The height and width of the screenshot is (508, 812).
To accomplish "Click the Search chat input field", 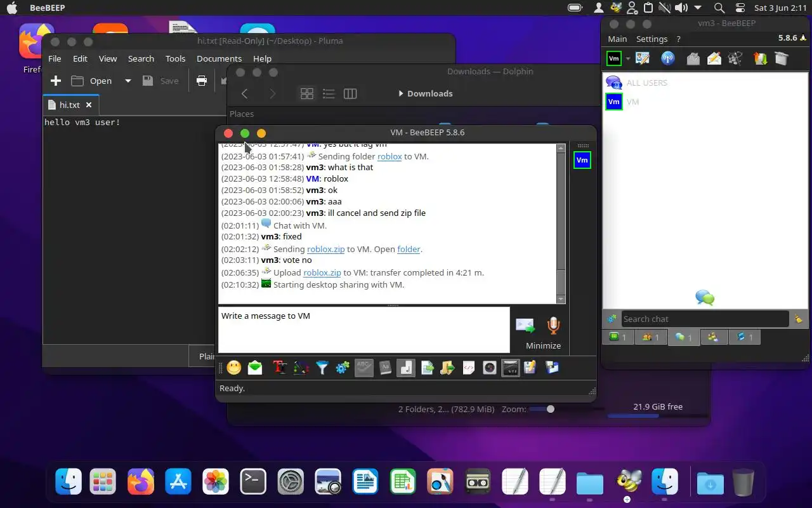I will pyautogui.click(x=705, y=319).
